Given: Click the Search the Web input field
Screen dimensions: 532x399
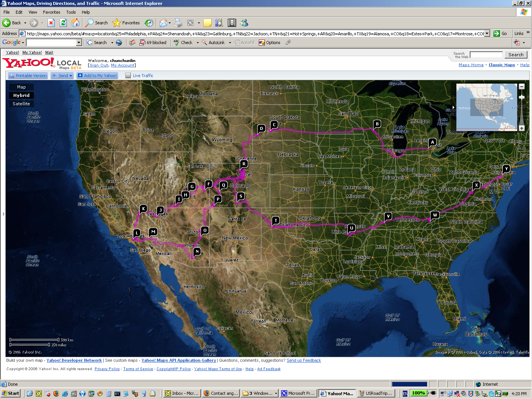Looking at the screenshot, I should pos(486,55).
